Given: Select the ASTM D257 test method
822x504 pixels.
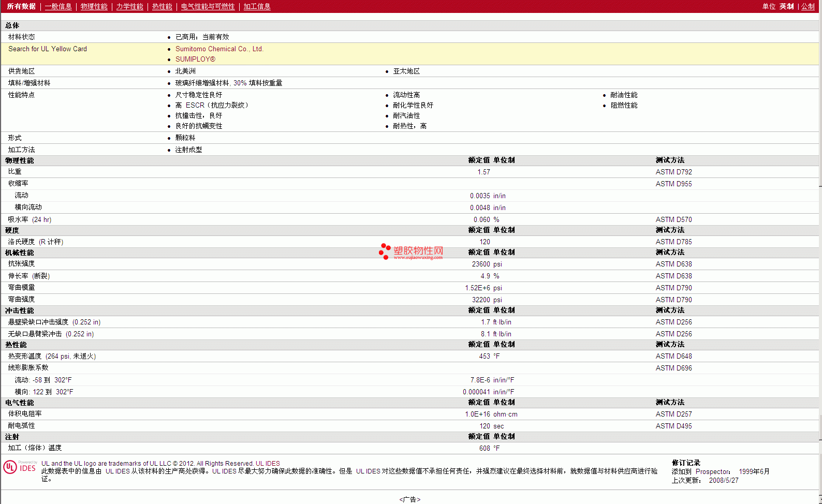Looking at the screenshot, I should coord(673,414).
